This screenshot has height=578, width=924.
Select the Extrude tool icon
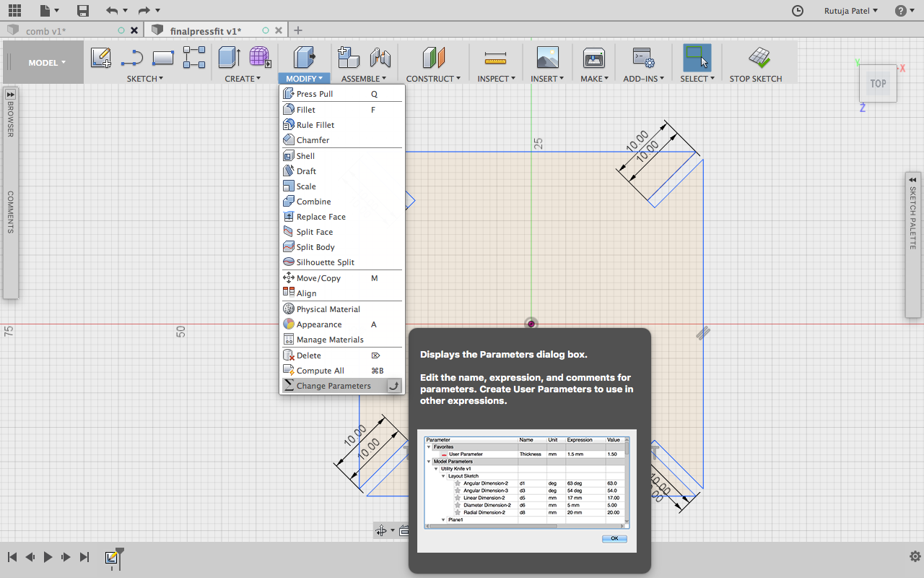tap(230, 58)
